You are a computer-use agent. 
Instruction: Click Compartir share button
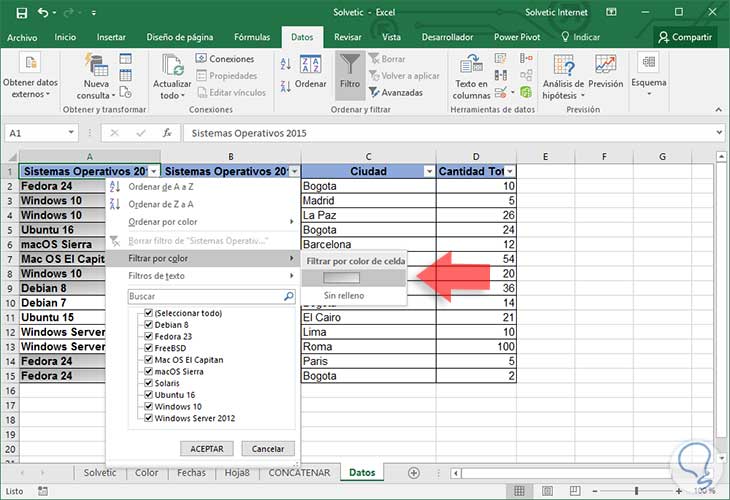coord(685,37)
